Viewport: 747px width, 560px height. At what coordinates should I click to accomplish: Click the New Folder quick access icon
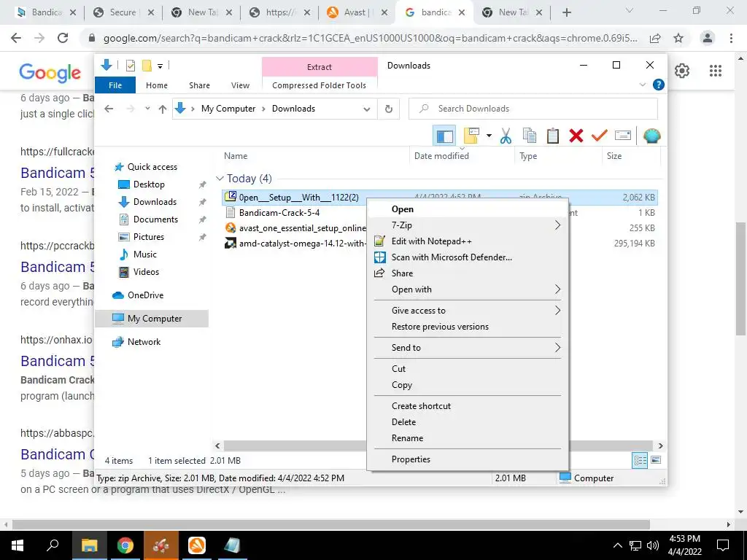click(x=147, y=66)
